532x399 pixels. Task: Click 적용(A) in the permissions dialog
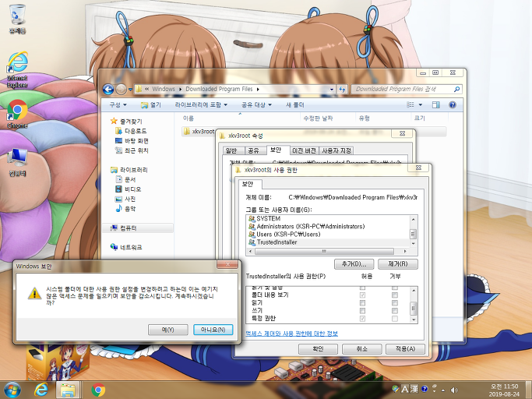click(x=405, y=349)
